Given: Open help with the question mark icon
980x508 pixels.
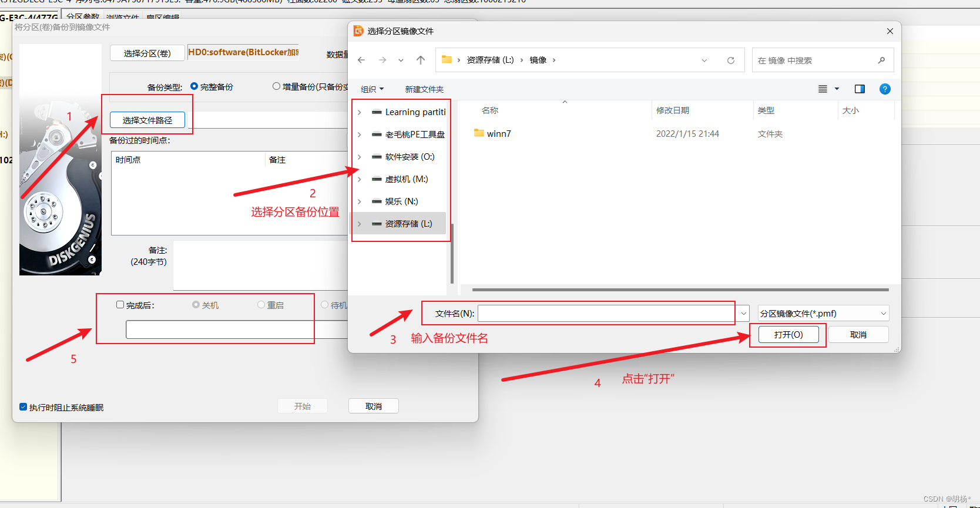Looking at the screenshot, I should point(885,89).
